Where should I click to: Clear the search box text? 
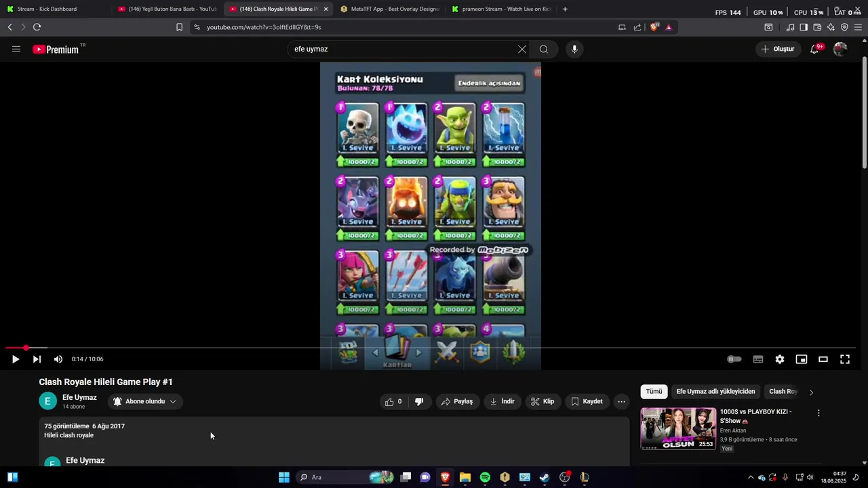522,49
